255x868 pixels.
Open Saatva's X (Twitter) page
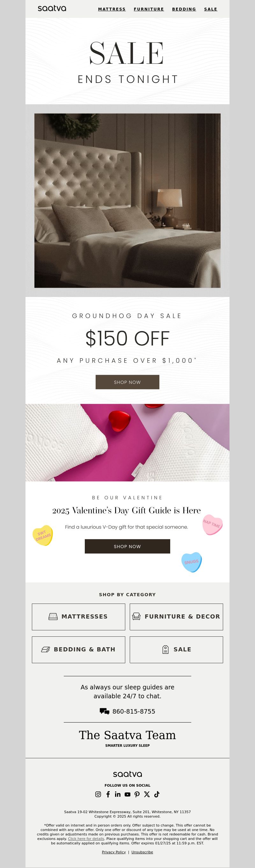pyautogui.click(x=147, y=794)
